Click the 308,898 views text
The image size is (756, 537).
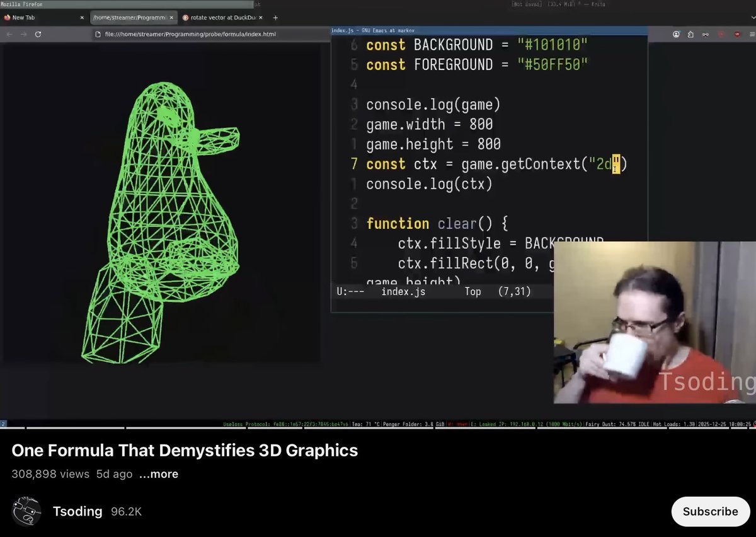tap(50, 474)
